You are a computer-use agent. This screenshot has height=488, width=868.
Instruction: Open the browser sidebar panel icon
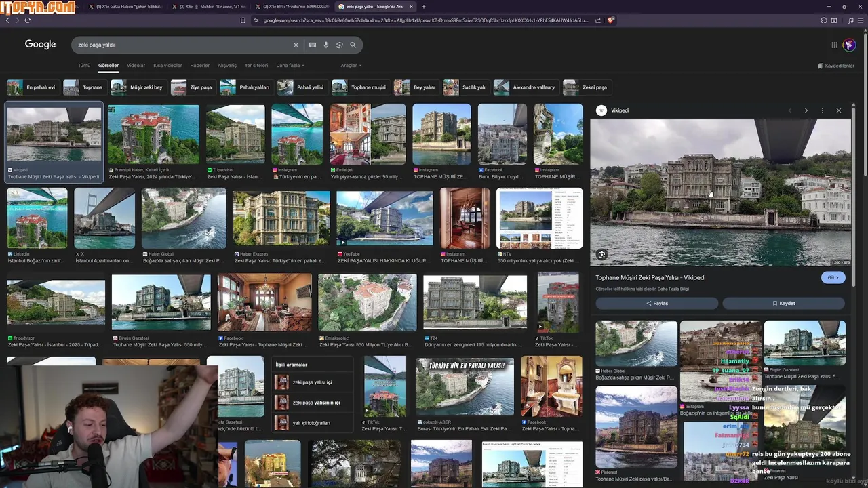(834, 20)
